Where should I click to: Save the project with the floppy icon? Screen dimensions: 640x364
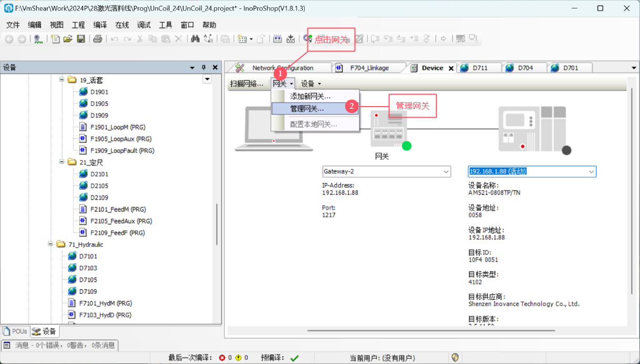pos(81,39)
